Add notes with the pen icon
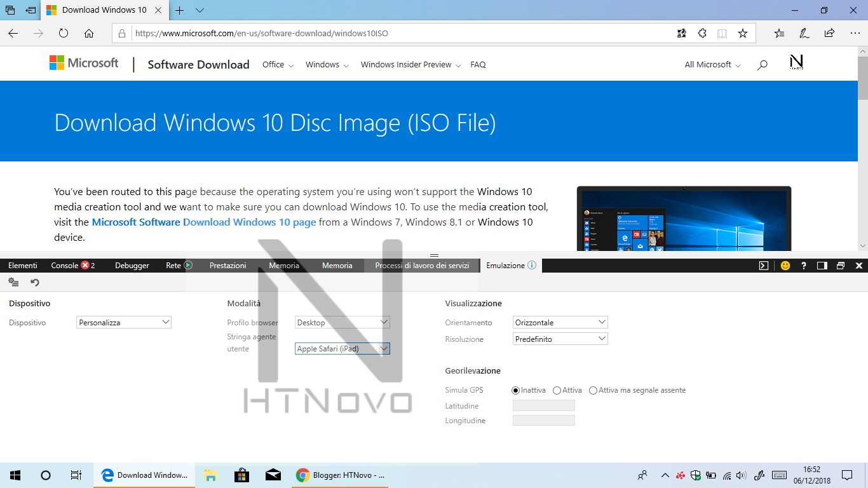This screenshot has width=868, height=488. (x=804, y=34)
